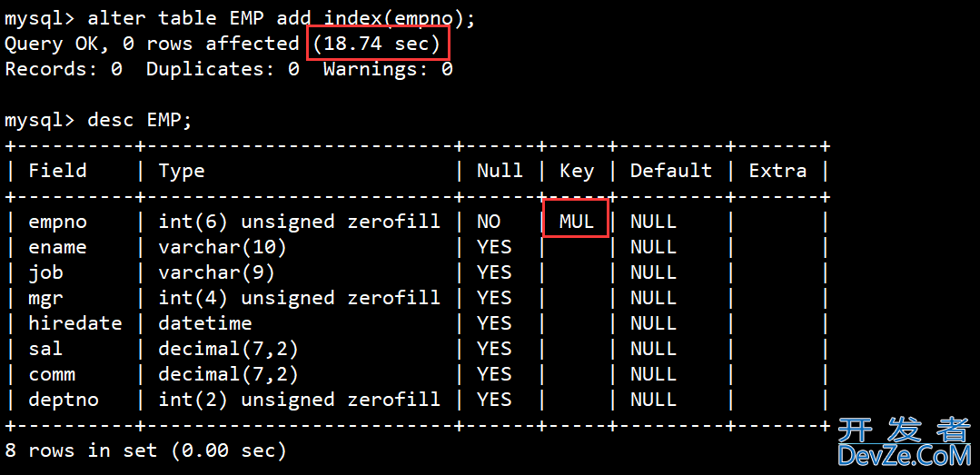Select the ename field name
The height and width of the screenshot is (475, 980).
coord(58,248)
